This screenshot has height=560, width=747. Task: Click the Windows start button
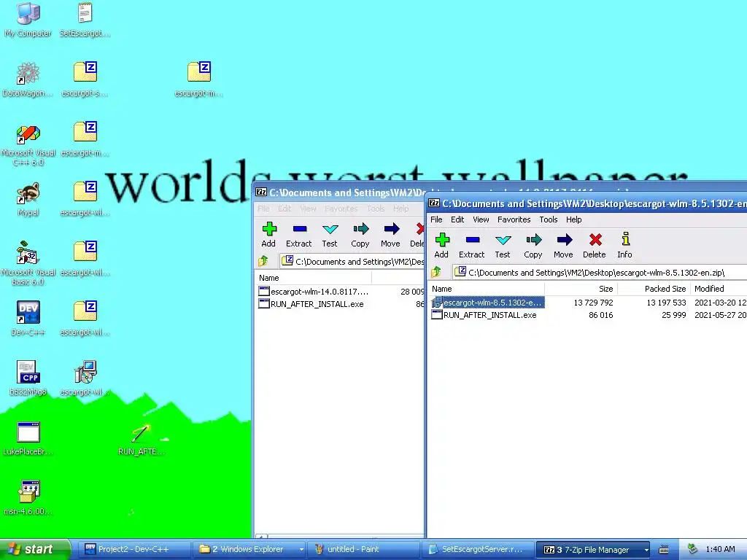(35, 549)
